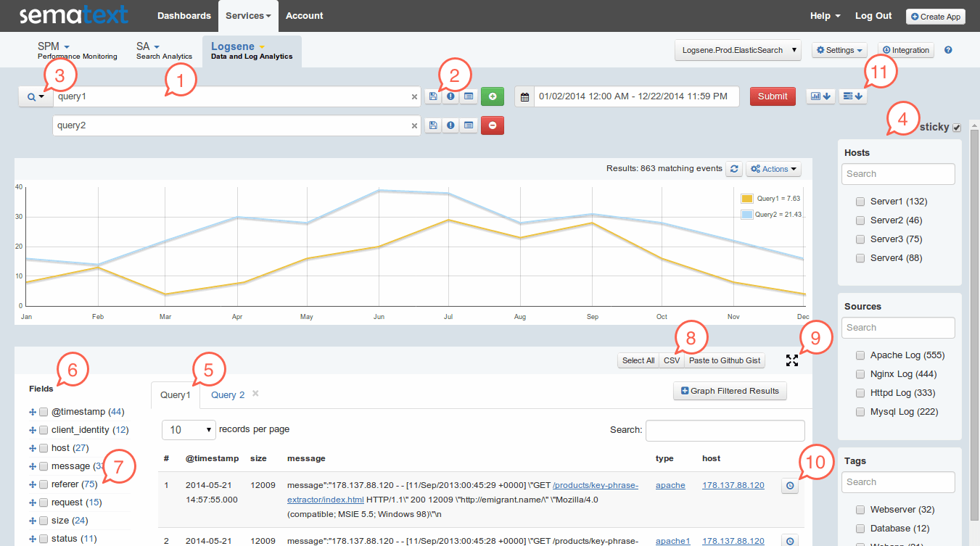The height and width of the screenshot is (546, 980).
Task: Change the records per page dropdown
Action: pos(189,430)
